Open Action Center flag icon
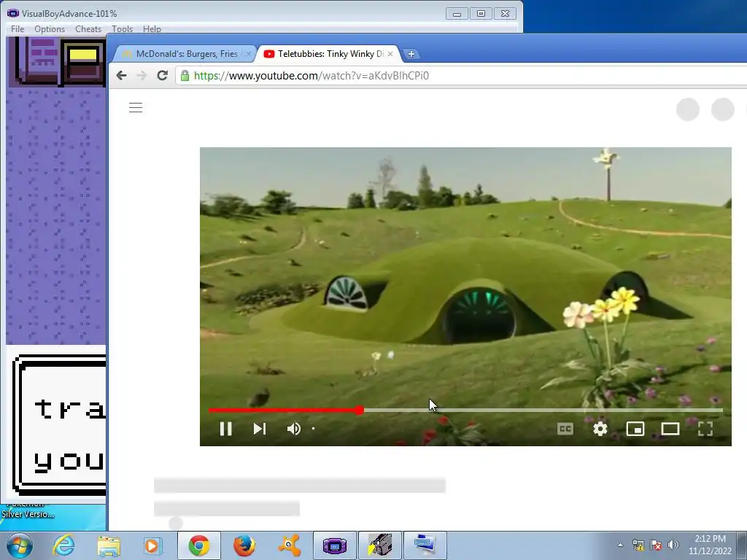Screen dimensions: 747x560 pyautogui.click(x=656, y=545)
